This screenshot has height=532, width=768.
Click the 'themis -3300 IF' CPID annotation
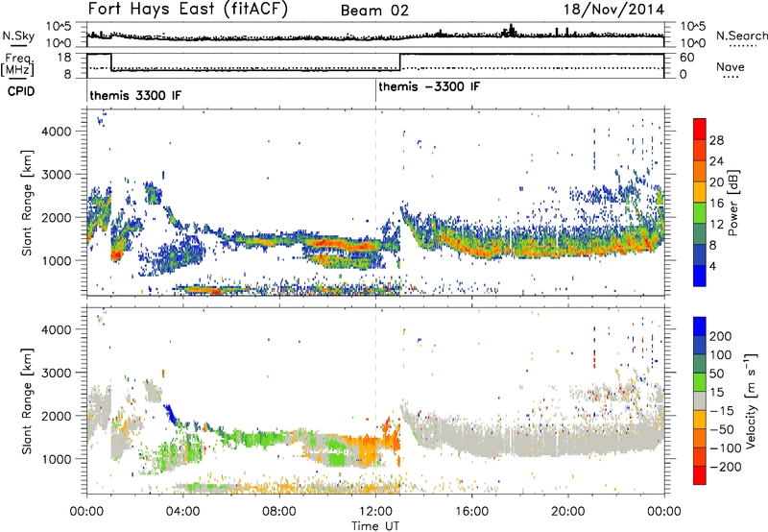(429, 86)
